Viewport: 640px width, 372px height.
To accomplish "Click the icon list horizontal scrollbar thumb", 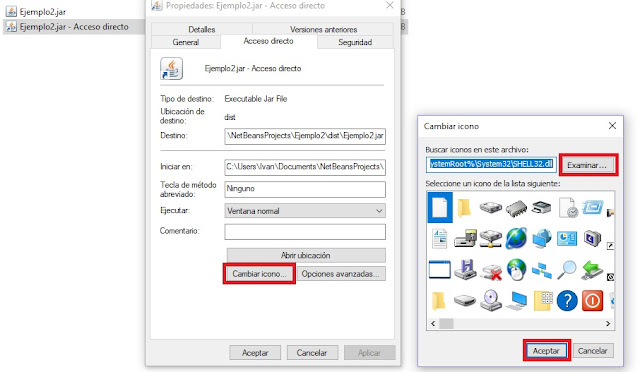I will click(446, 323).
